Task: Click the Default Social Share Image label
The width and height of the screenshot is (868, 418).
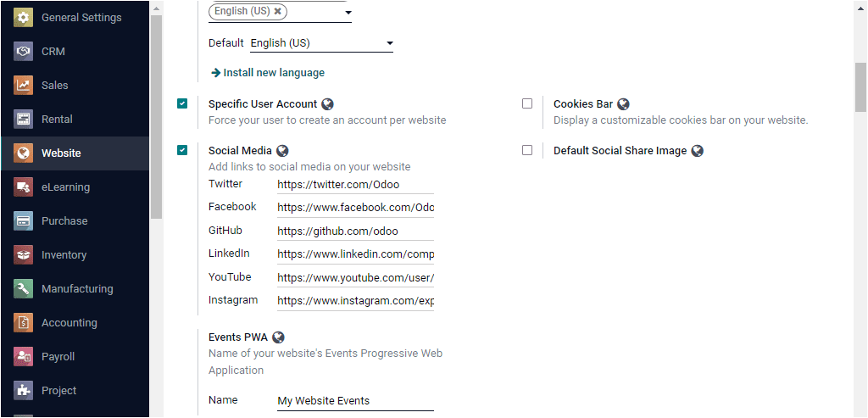Action: tap(620, 151)
